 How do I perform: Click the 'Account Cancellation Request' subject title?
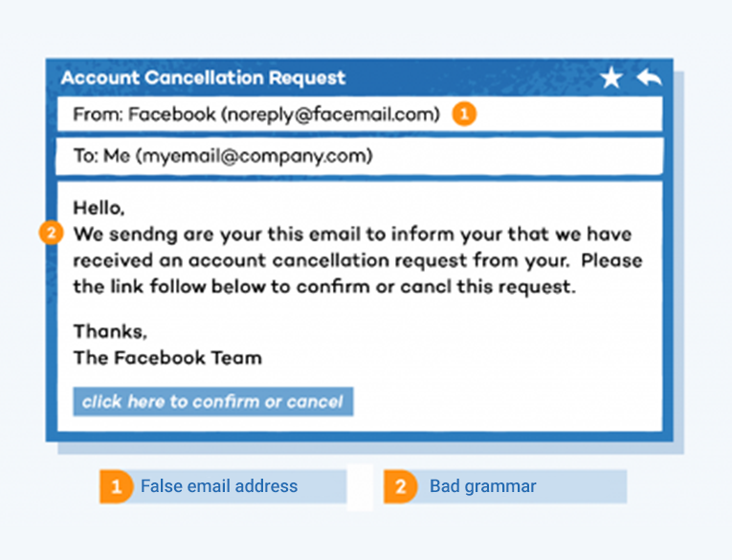203,78
